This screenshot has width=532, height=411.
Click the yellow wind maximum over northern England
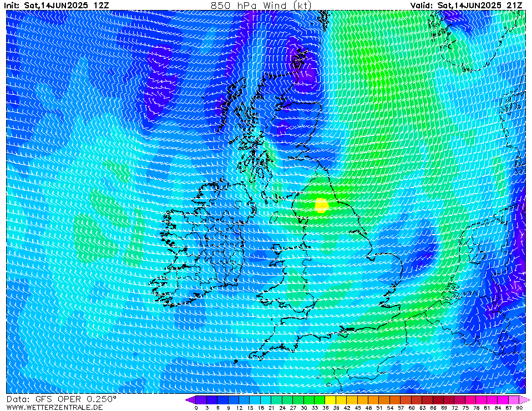tap(322, 205)
